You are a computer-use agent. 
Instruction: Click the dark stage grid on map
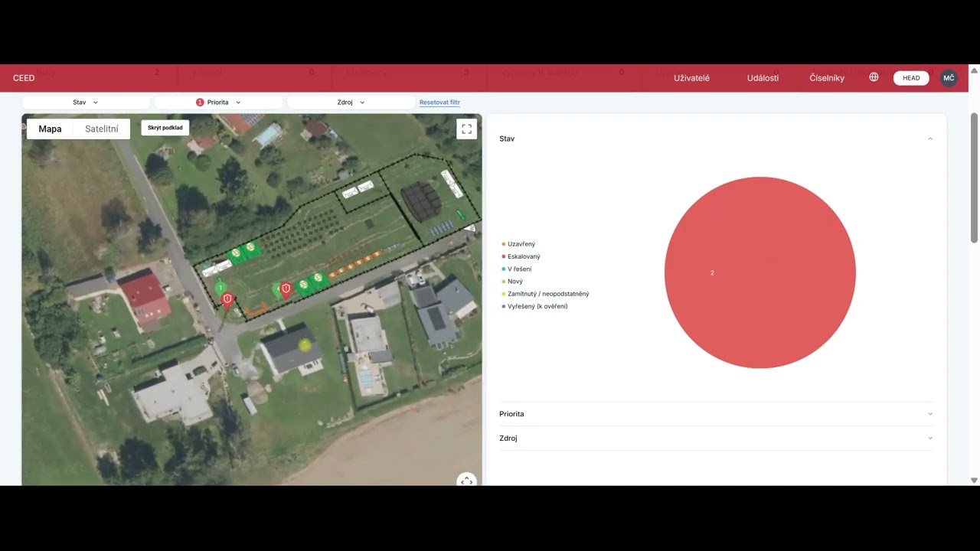tap(420, 201)
